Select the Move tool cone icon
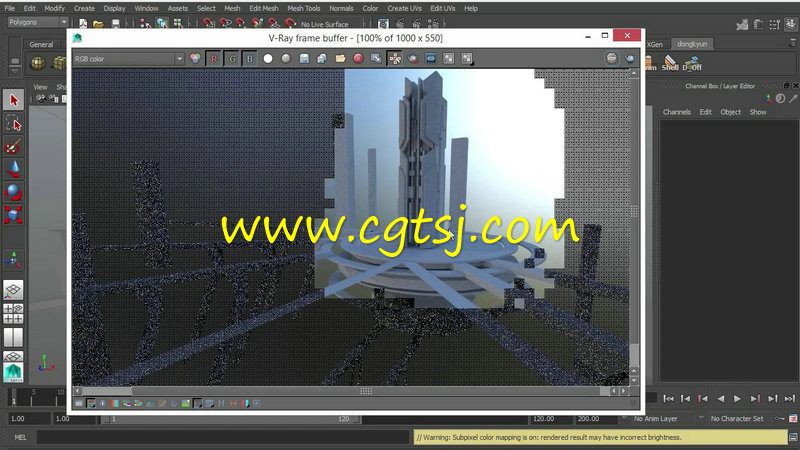The width and height of the screenshot is (800, 450). (x=13, y=169)
